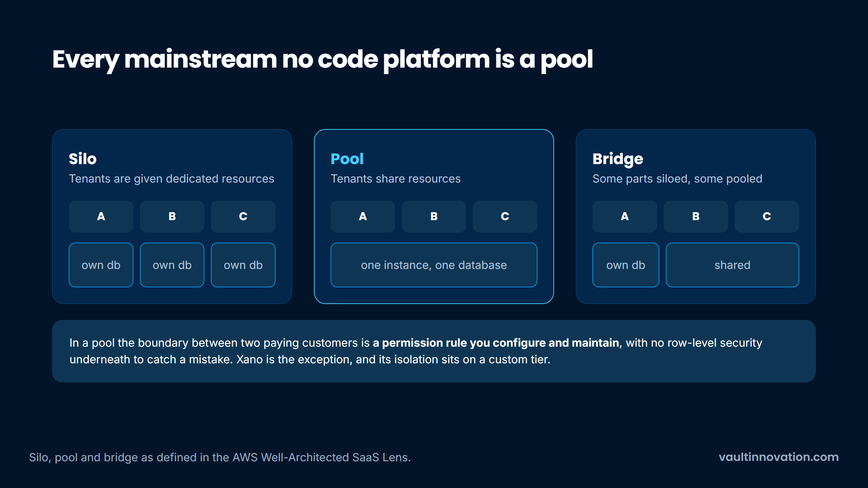Click the 'own db' box under Silo tenant C

(x=243, y=265)
